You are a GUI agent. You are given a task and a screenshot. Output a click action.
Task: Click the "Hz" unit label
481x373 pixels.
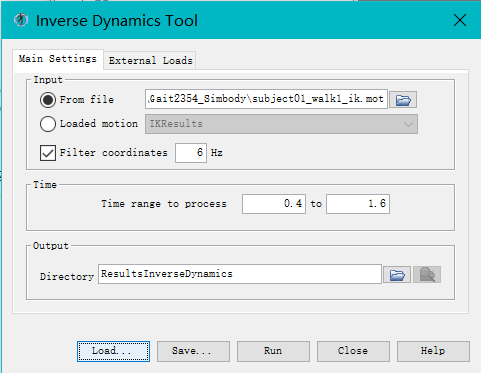[x=217, y=153]
